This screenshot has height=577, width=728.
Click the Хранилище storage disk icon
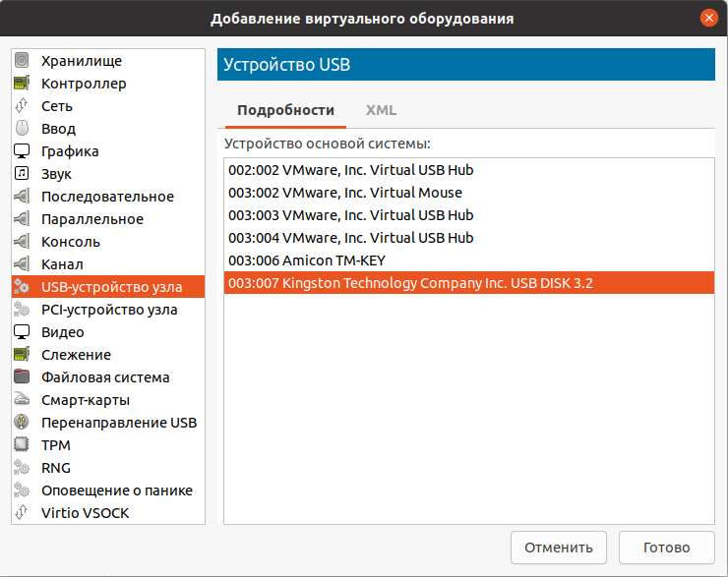pos(22,60)
